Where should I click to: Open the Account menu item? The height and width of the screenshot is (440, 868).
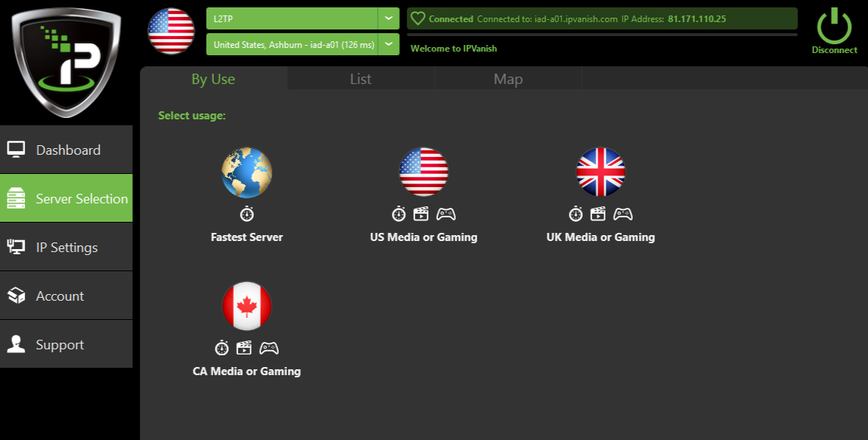click(66, 296)
